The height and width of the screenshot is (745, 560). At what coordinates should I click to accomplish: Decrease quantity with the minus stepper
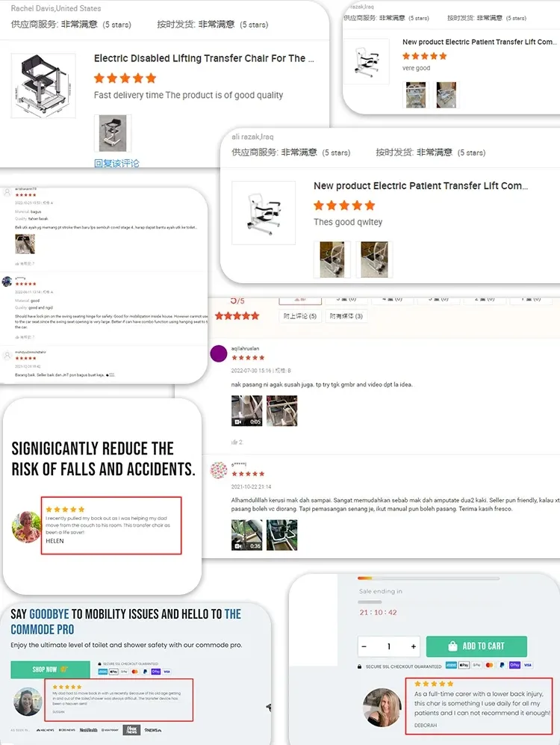(364, 646)
